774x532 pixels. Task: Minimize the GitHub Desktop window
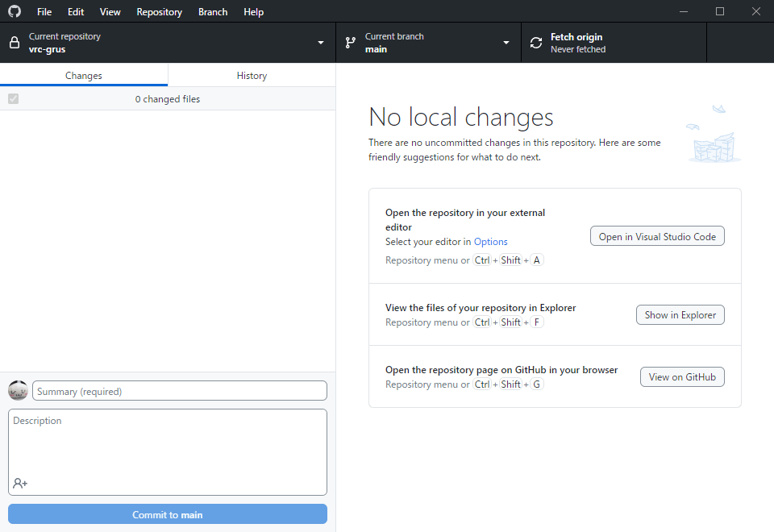coord(684,11)
